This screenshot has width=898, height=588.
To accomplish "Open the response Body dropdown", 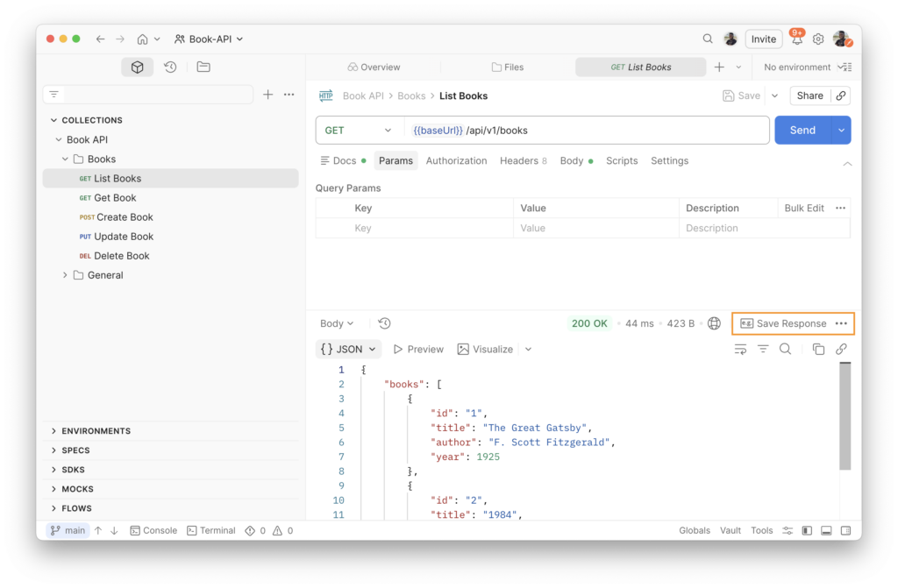I will [337, 323].
